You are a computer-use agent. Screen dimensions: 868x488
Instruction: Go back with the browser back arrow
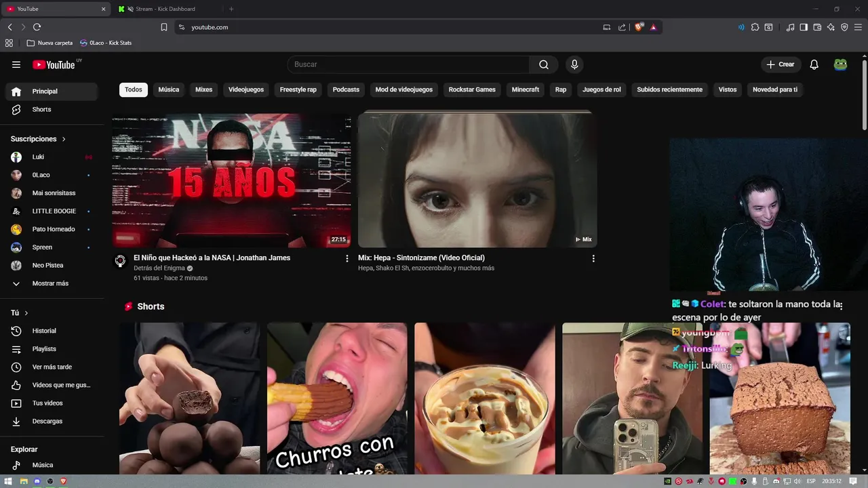point(9,27)
